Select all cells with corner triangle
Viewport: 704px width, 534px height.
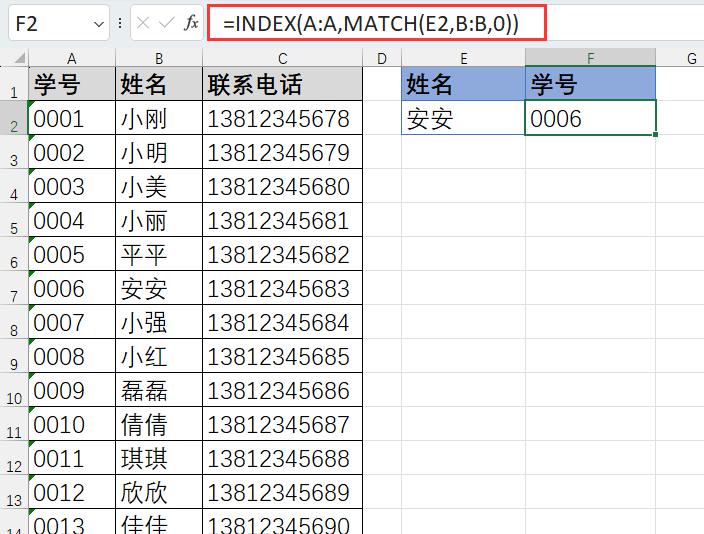[x=19, y=58]
